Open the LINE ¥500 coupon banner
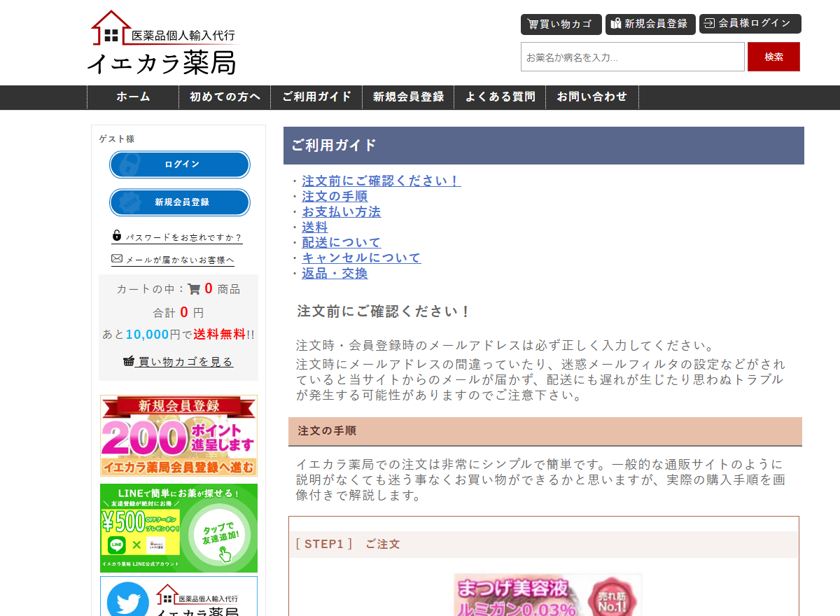The width and height of the screenshot is (840, 616). 178,528
